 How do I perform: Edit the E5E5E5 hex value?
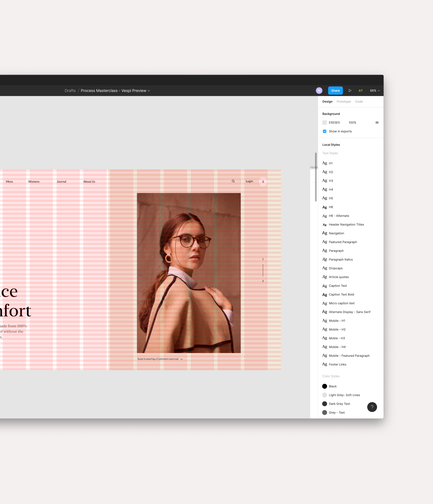334,123
